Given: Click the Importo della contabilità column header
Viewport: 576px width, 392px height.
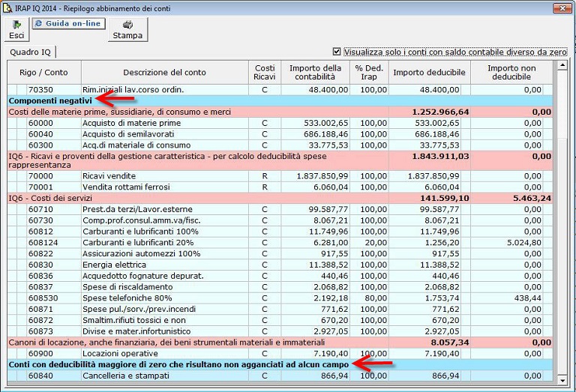Looking at the screenshot, I should [x=315, y=72].
